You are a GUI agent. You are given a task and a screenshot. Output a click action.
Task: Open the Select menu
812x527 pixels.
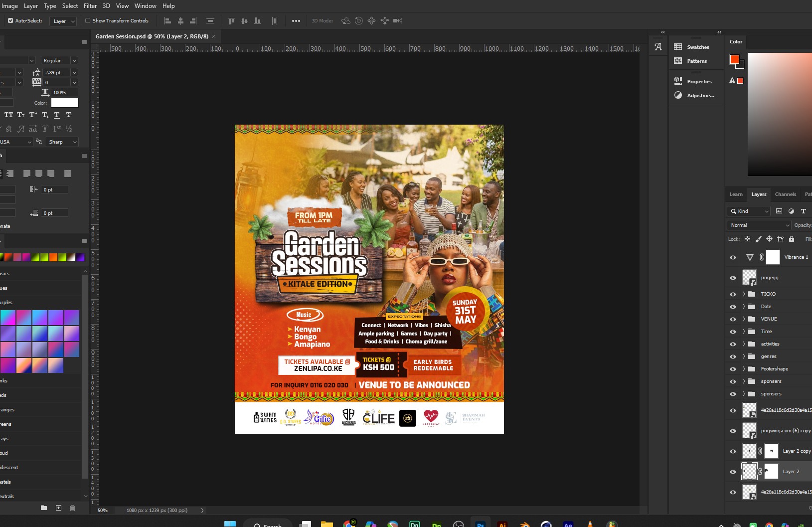pos(70,6)
